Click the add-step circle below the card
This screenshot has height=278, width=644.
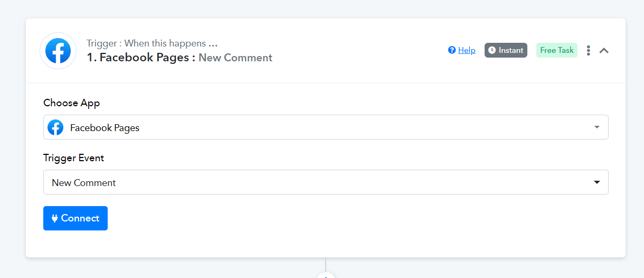pyautogui.click(x=326, y=275)
